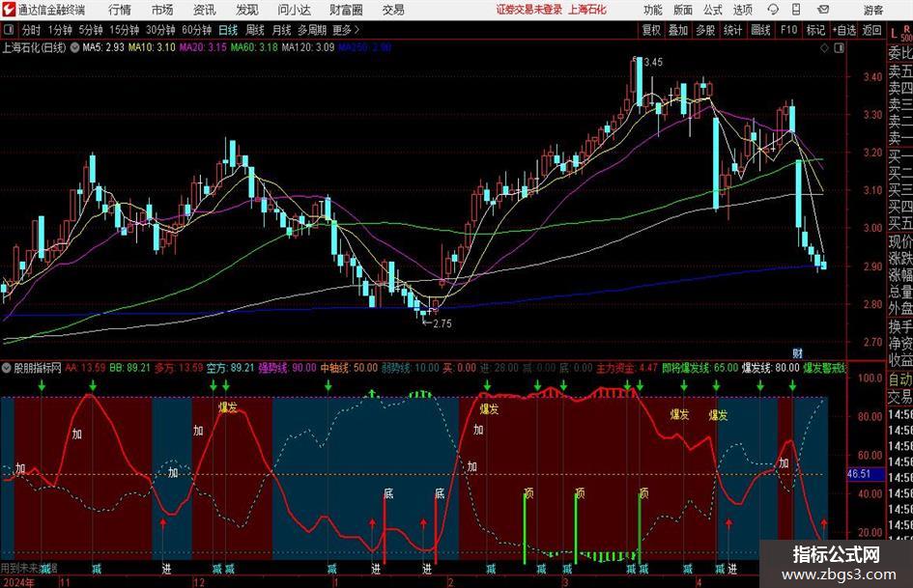Switch to 30分钟 period
The image size is (913, 588).
[x=160, y=30]
